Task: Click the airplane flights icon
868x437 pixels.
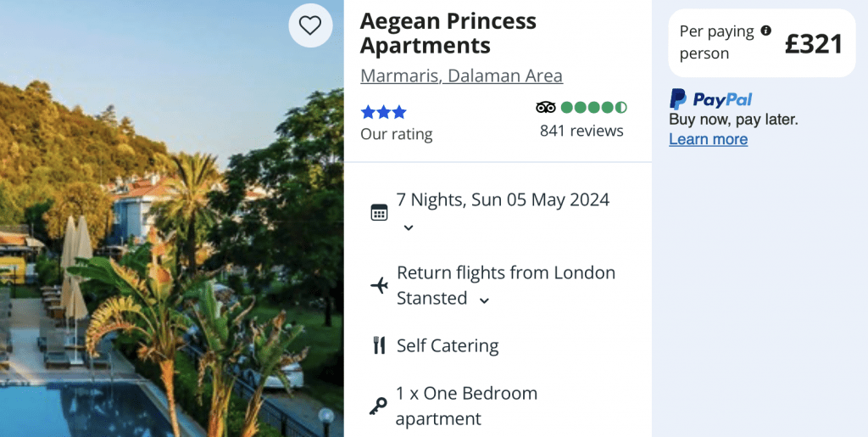Action: [x=379, y=285]
